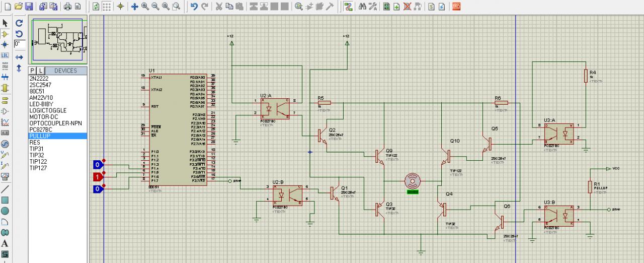Toggle the grid display on the toolbar
Screen dimensions: 644x263
point(107,7)
